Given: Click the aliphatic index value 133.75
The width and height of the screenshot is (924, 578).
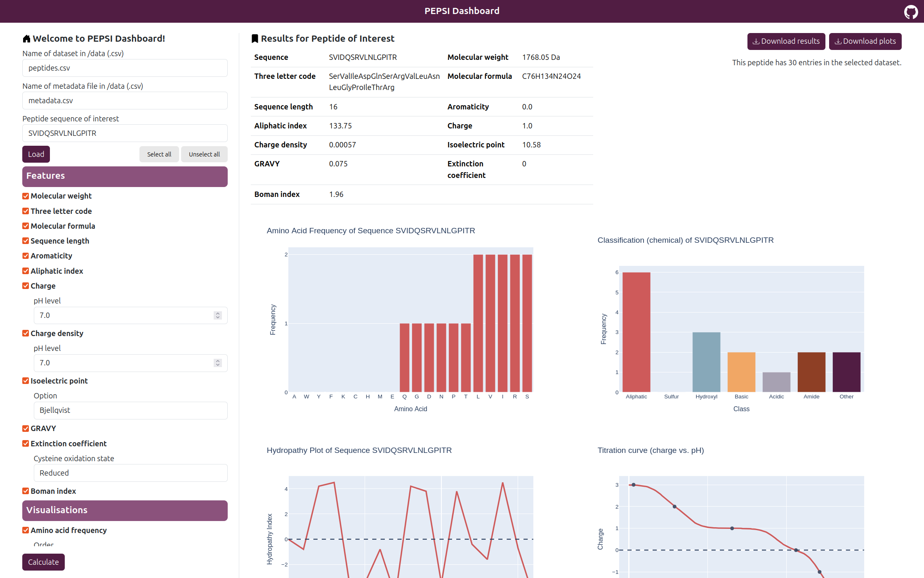Looking at the screenshot, I should tap(340, 126).
